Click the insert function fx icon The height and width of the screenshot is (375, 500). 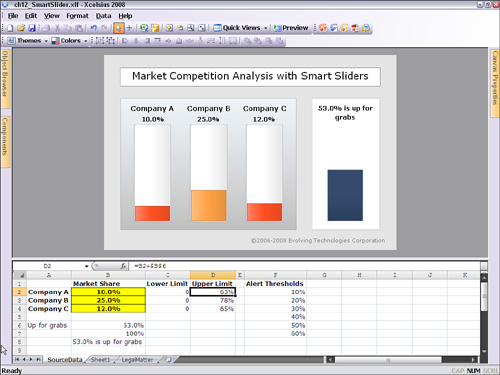[x=123, y=266]
